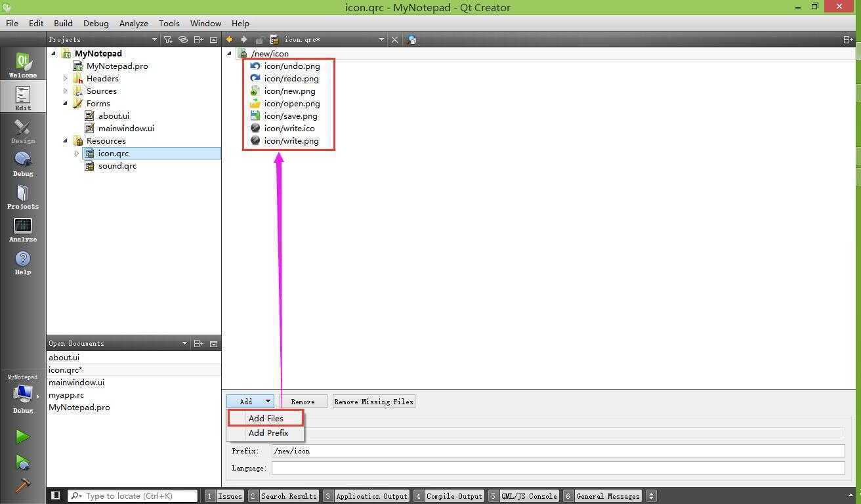Split the editor view
This screenshot has height=504, width=861.
(848, 39)
